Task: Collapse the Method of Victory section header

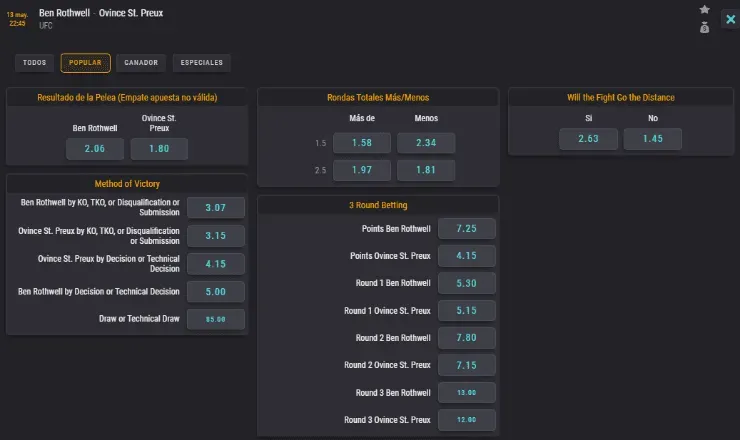Action: click(x=127, y=183)
